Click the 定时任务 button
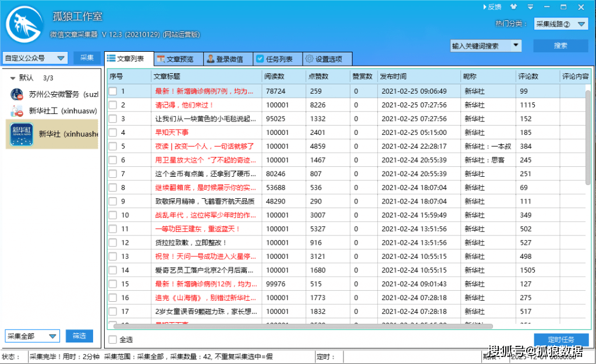 pyautogui.click(x=561, y=340)
